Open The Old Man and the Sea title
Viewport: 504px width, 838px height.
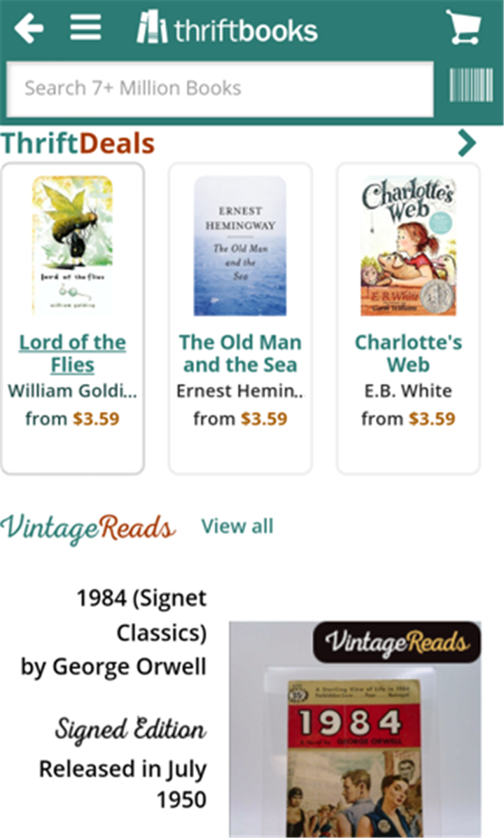240,353
